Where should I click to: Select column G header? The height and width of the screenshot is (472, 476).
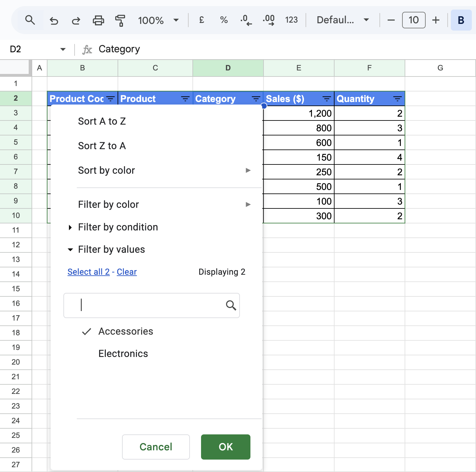[440, 68]
